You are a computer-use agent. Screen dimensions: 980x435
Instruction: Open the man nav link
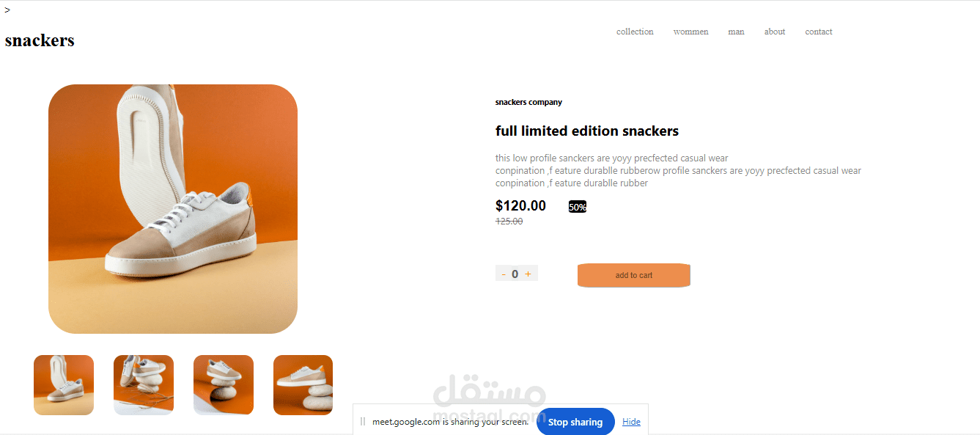pos(736,32)
